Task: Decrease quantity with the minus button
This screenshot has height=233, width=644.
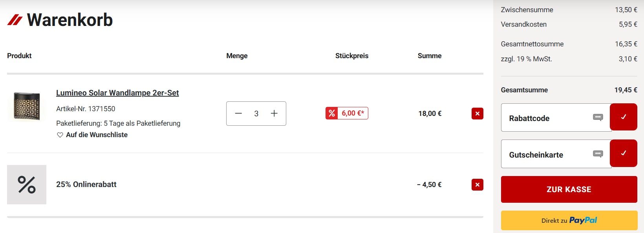Action: coord(238,114)
